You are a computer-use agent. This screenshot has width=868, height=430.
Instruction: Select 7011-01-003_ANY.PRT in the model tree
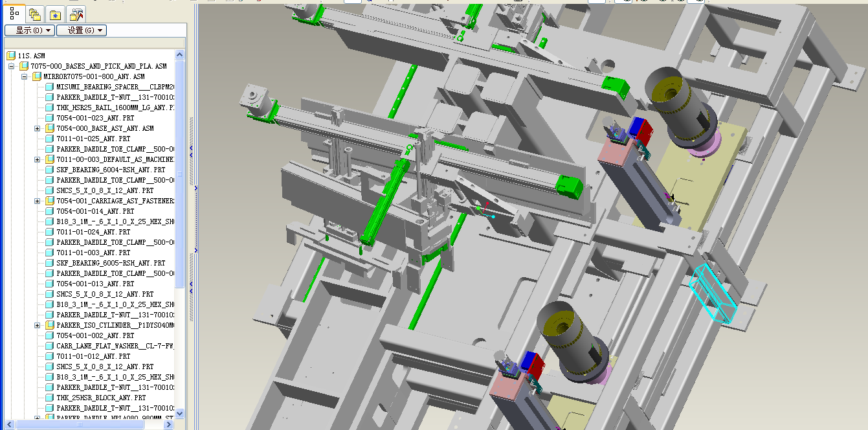pos(93,253)
